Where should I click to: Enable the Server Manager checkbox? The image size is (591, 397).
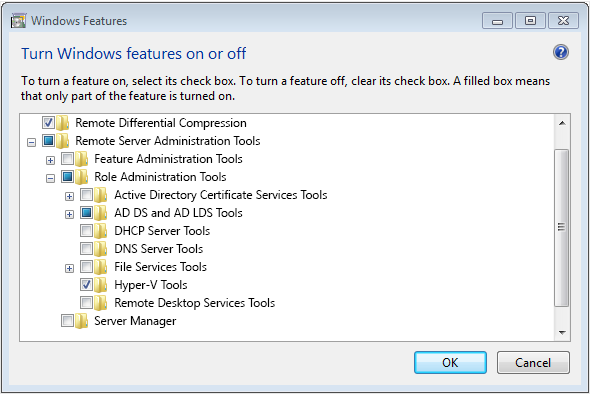click(67, 320)
